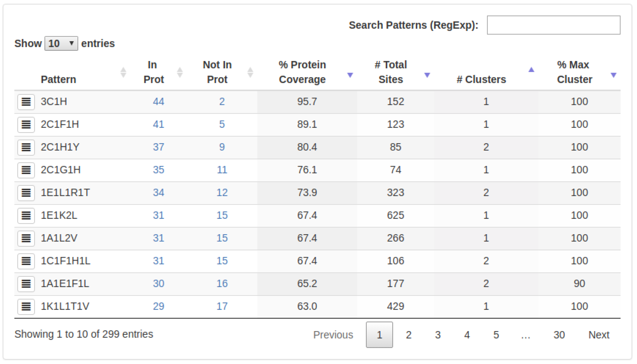Open the list icon for 1A1E1F1L
The image size is (637, 364).
26,284
